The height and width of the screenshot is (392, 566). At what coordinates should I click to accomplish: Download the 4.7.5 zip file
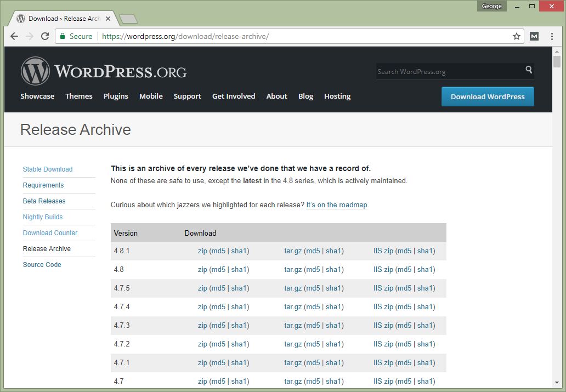202,288
